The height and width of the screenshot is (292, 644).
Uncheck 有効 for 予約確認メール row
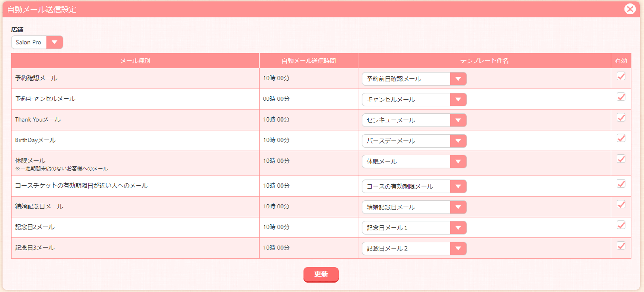click(621, 76)
